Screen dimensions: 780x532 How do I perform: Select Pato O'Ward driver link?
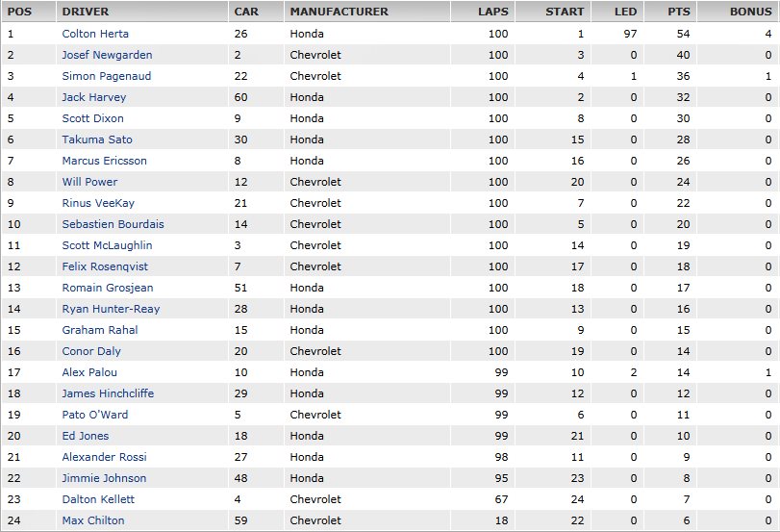95,415
